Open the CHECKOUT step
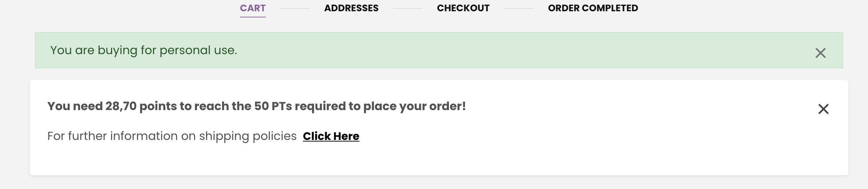868x189 pixels. [x=463, y=8]
